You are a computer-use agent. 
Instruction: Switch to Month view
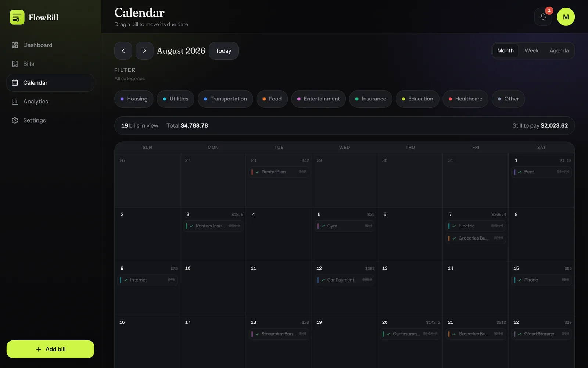tap(505, 50)
